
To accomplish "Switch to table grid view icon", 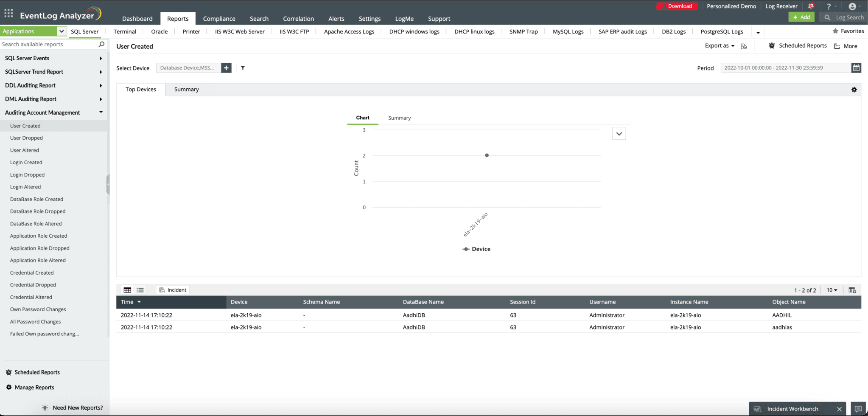I will (127, 290).
